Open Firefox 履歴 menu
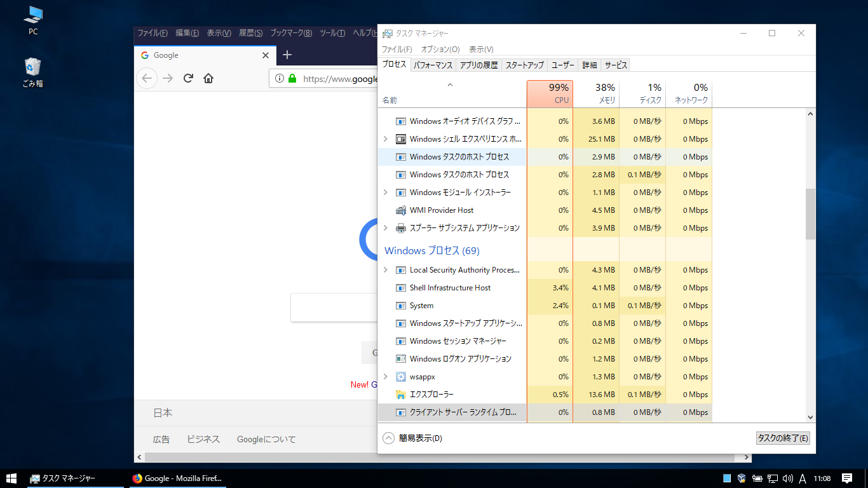This screenshot has width=868, height=488. pos(251,33)
